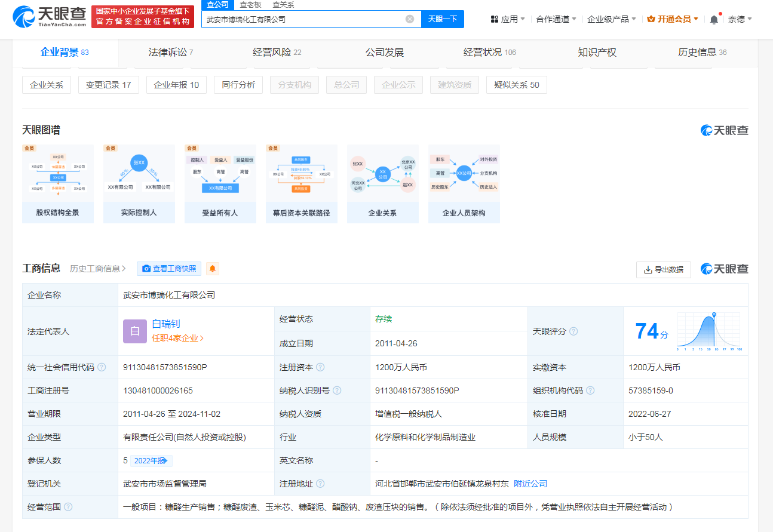Screen dimensions: 773x532
Task: Switch to 查老板 search tab
Action: click(x=250, y=5)
